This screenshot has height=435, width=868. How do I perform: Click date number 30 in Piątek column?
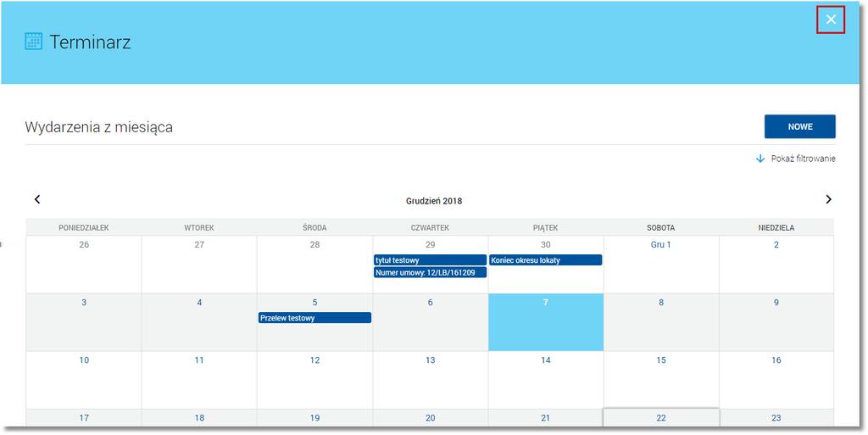click(546, 244)
